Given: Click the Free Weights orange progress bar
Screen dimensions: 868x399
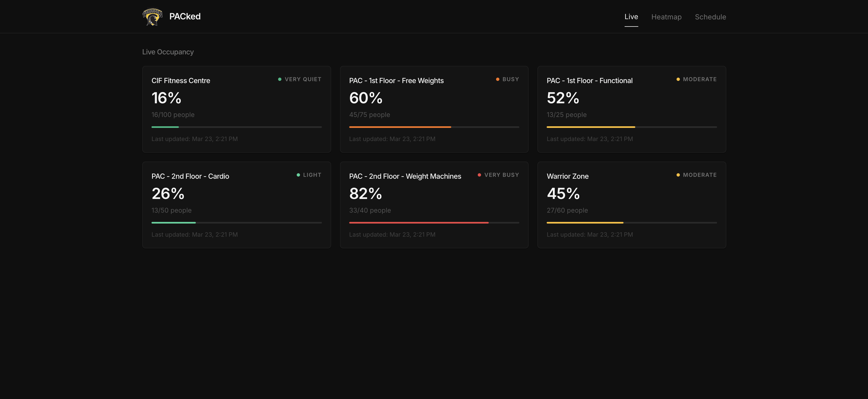Looking at the screenshot, I should coord(400,127).
